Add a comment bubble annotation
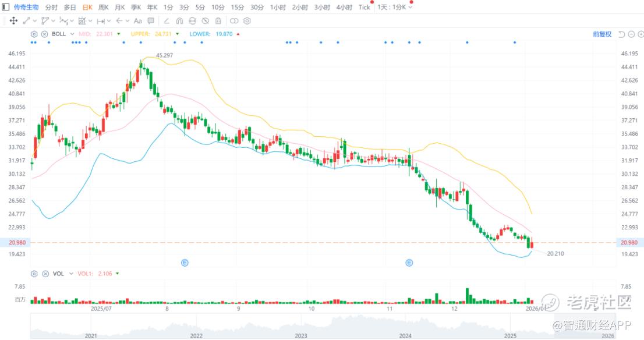The width and height of the screenshot is (644, 340). tap(151, 20)
